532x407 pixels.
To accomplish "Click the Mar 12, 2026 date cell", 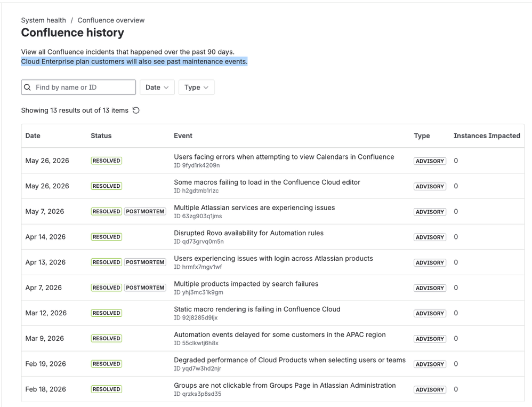I will click(46, 313).
